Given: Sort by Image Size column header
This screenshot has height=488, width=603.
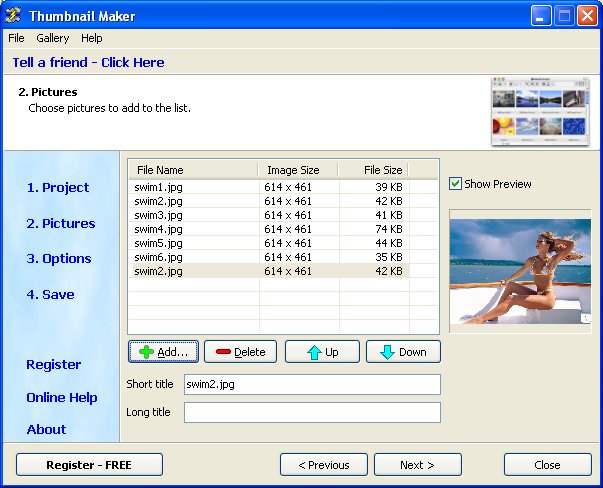Looking at the screenshot, I should [x=298, y=170].
